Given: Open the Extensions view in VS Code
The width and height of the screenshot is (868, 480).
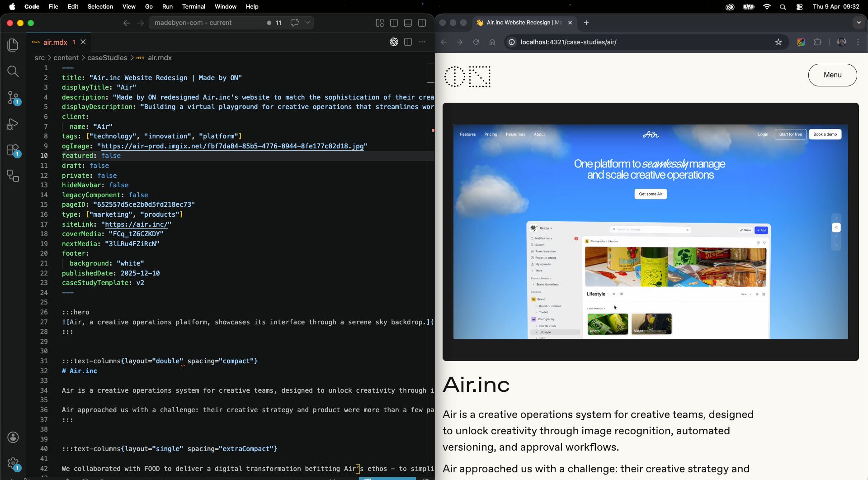Looking at the screenshot, I should tap(13, 150).
